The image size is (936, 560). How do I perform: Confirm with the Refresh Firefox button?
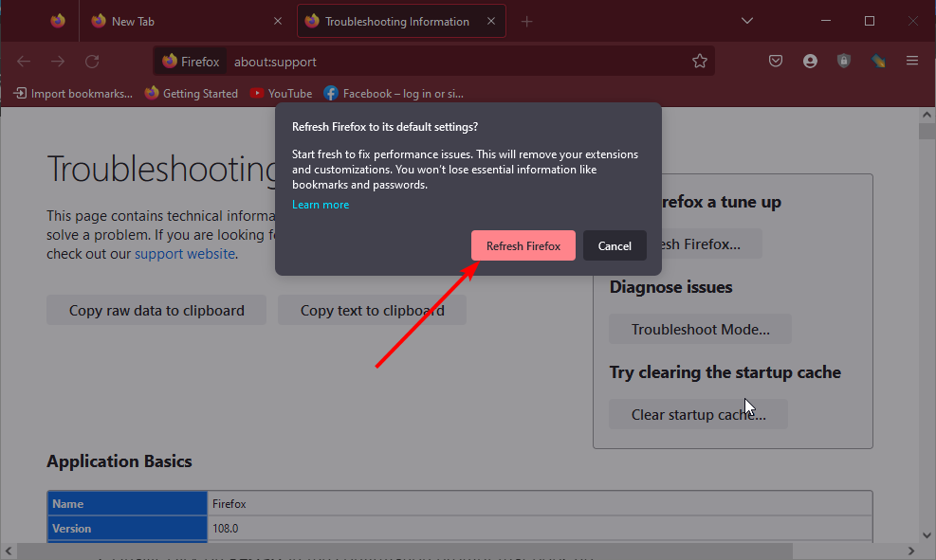[x=523, y=245]
